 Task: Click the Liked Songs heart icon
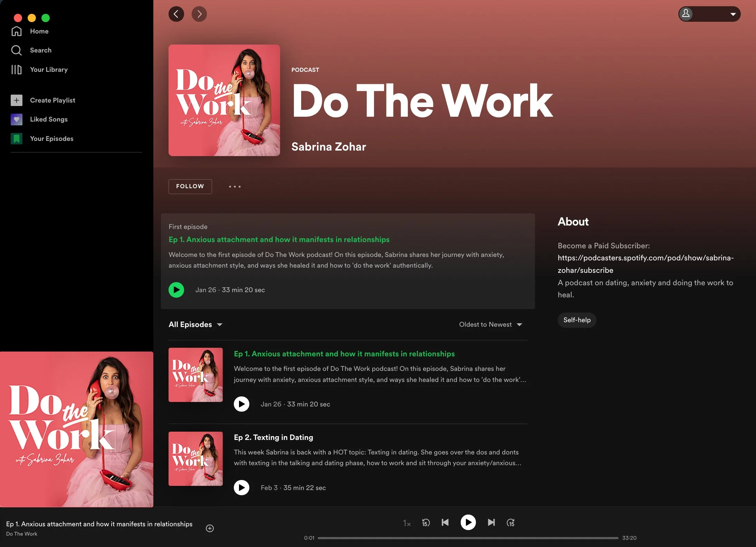(16, 119)
